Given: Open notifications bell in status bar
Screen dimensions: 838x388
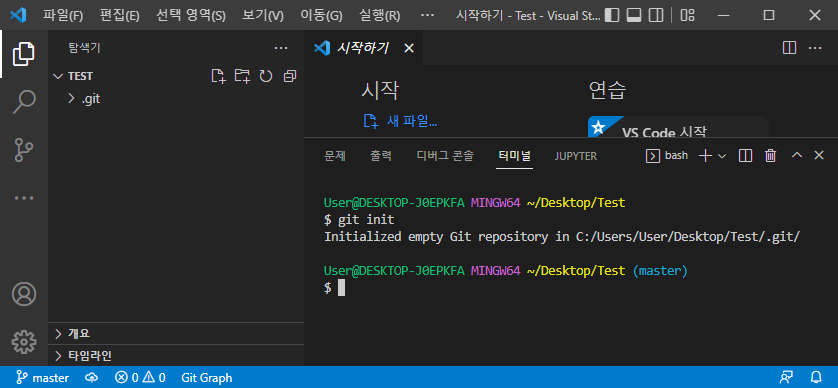Looking at the screenshot, I should pos(816,378).
